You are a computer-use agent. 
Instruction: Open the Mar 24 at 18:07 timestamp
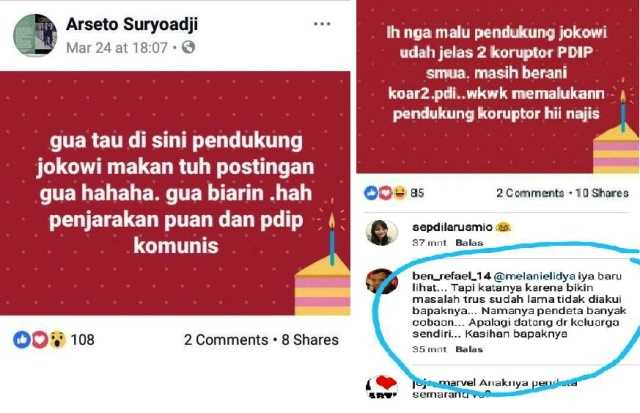117,48
